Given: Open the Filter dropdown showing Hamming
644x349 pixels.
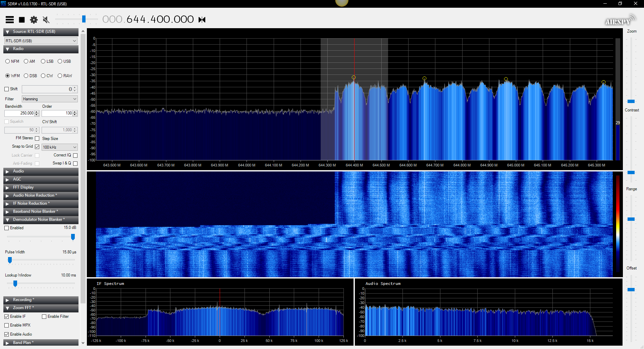Looking at the screenshot, I should [49, 99].
